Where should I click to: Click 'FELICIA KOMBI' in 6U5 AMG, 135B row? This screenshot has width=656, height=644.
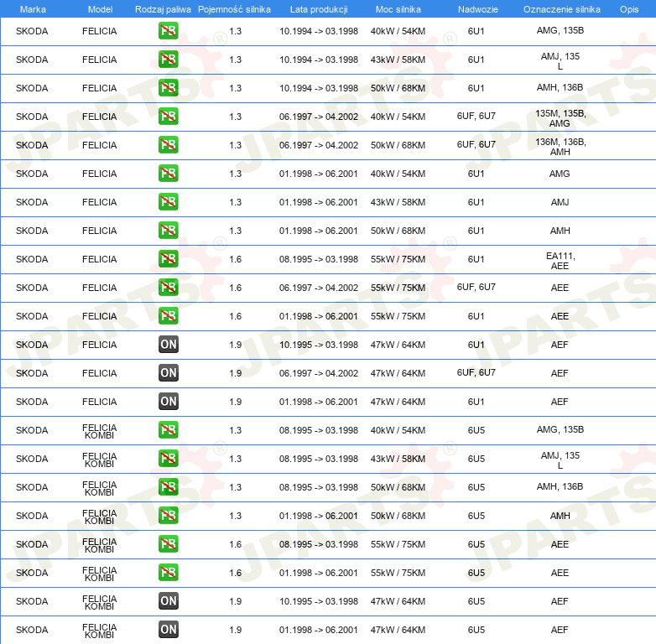(x=100, y=431)
